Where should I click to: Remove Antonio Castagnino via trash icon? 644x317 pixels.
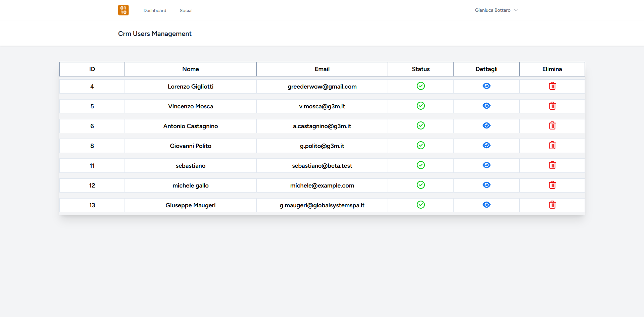552,126
